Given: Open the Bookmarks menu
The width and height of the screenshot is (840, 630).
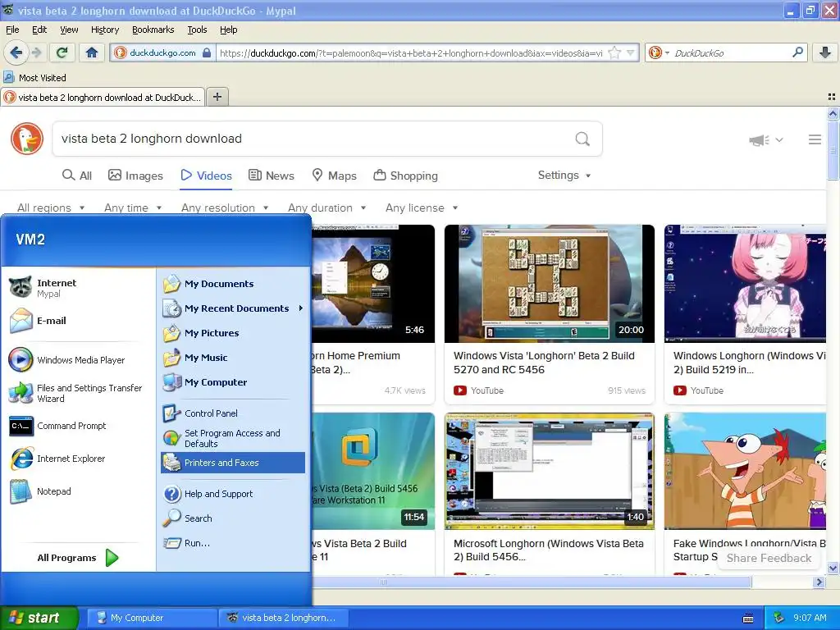Looking at the screenshot, I should tap(153, 30).
